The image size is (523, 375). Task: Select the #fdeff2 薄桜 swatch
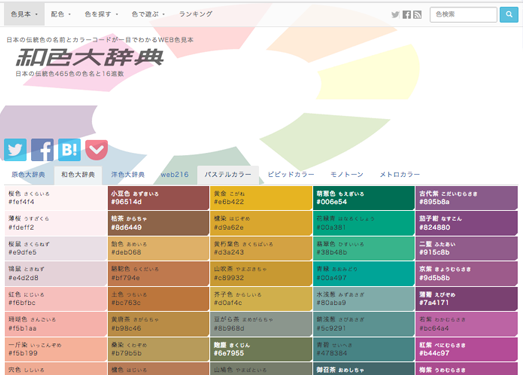56,223
